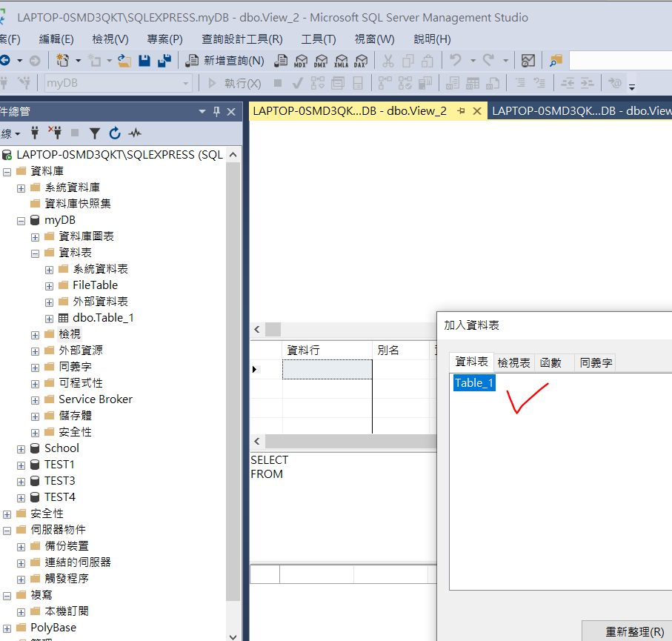Click the Copy icon in toolbar
Viewport: 672px width, 641px height.
coord(407,61)
